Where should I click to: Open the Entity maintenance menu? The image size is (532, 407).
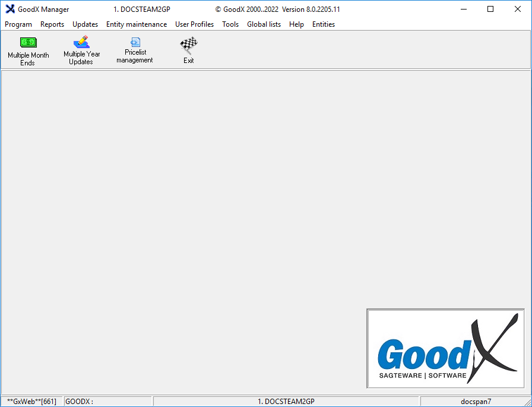[137, 24]
